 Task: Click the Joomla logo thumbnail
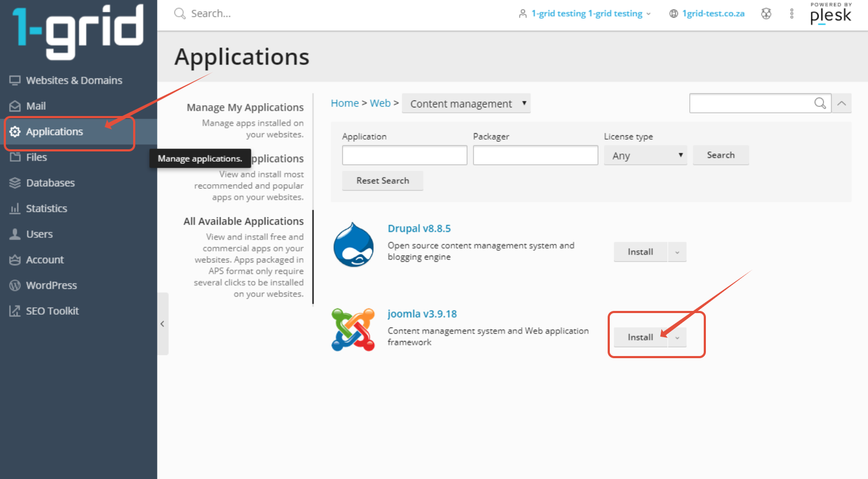(353, 330)
